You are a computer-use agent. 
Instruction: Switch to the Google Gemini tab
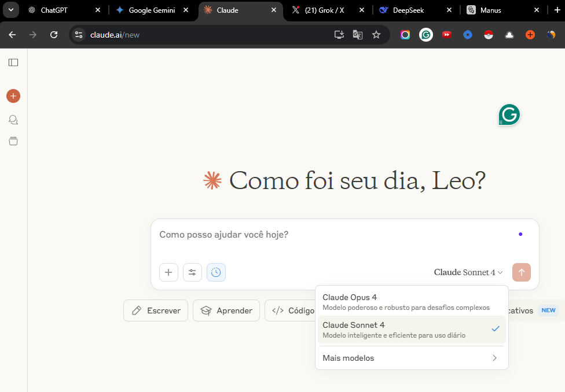[152, 10]
